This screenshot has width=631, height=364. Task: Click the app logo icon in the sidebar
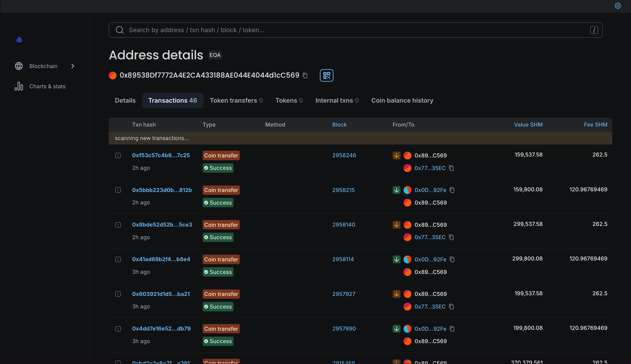(x=19, y=40)
